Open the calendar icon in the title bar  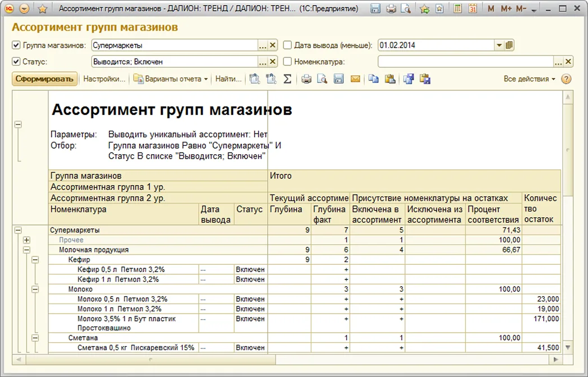pos(472,8)
